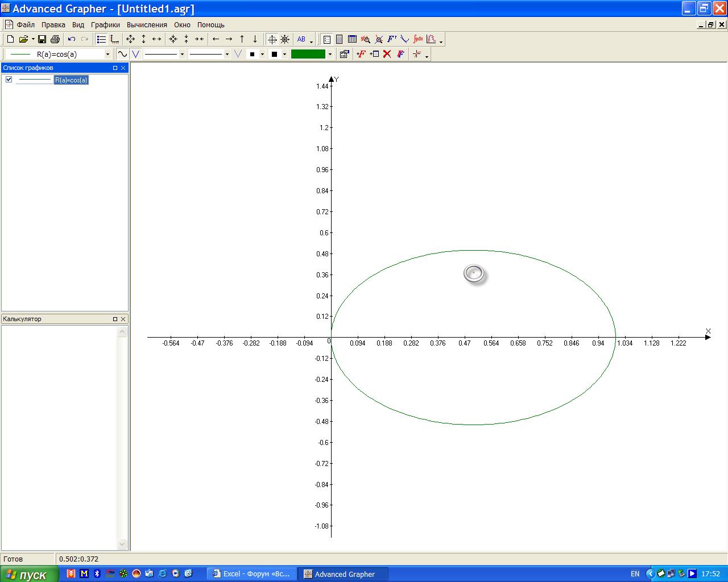Click the Print icon in toolbar
This screenshot has width=728, height=582.
click(x=55, y=39)
